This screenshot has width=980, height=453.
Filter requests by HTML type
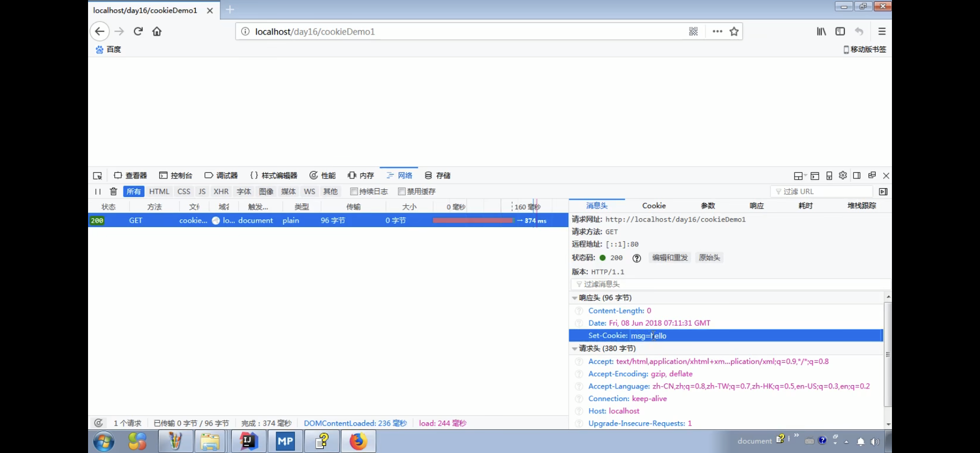tap(159, 191)
